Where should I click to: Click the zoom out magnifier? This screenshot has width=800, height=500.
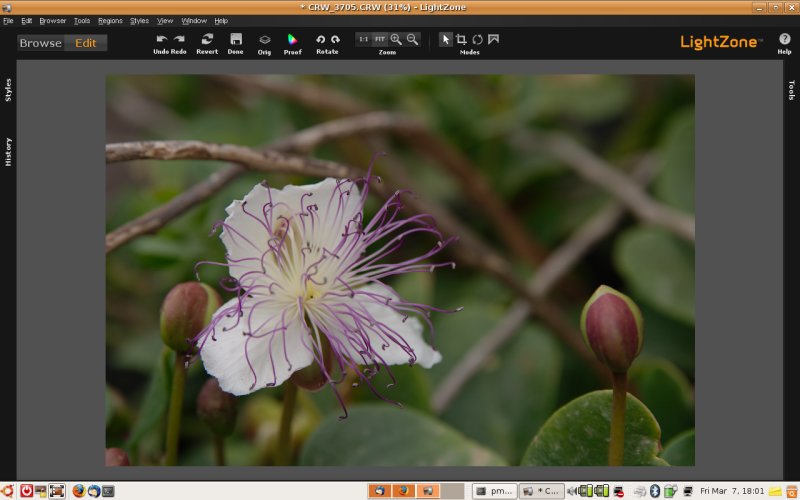click(413, 39)
